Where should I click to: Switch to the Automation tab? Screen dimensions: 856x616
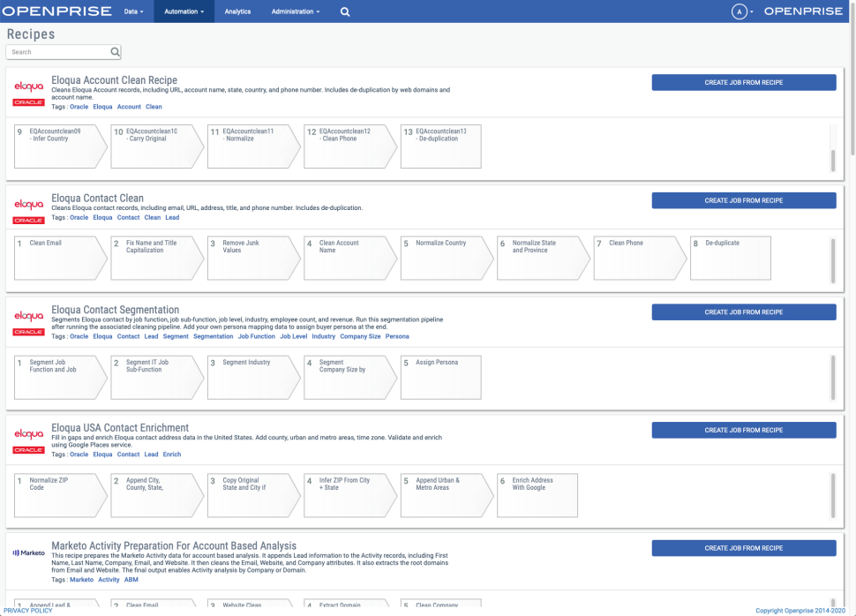(183, 11)
